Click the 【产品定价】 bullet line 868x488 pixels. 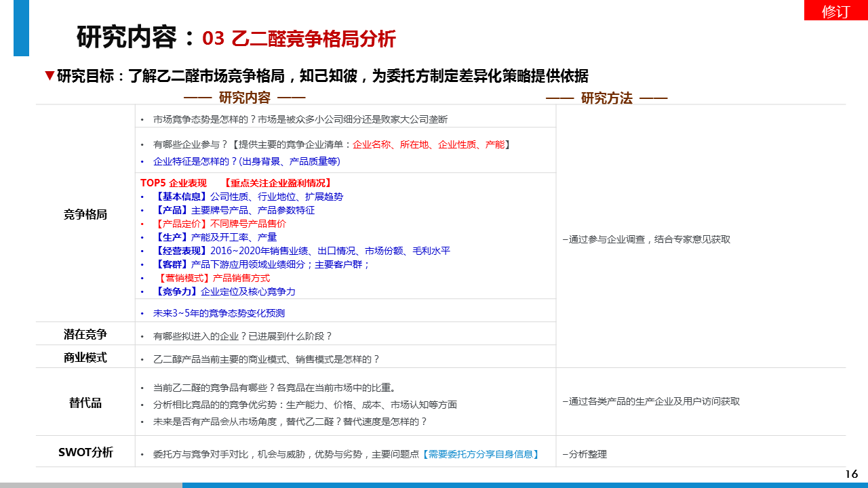coord(220,224)
